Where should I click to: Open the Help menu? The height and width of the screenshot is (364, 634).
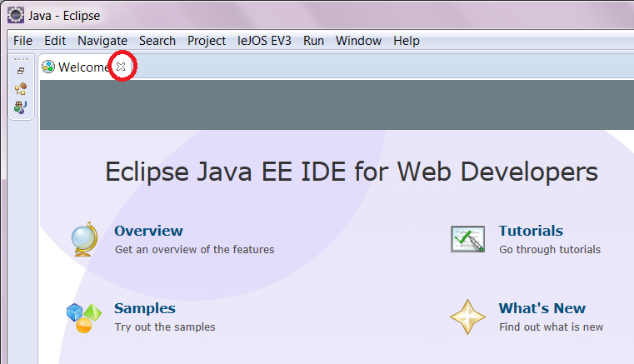coord(407,41)
